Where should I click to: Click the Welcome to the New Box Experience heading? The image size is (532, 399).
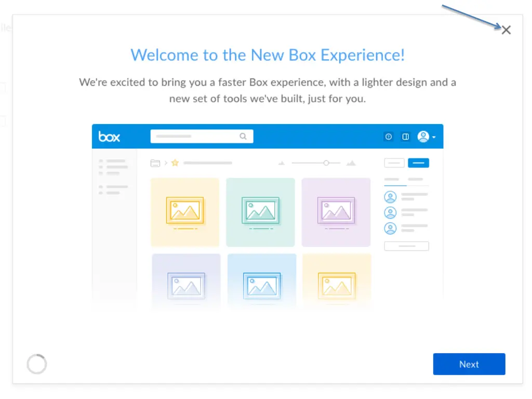(268, 55)
